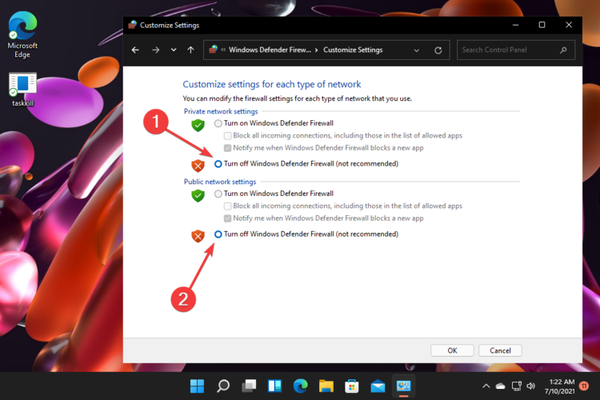This screenshot has width=600, height=400.
Task: Turn off firewall for public network
Action: coord(219,233)
